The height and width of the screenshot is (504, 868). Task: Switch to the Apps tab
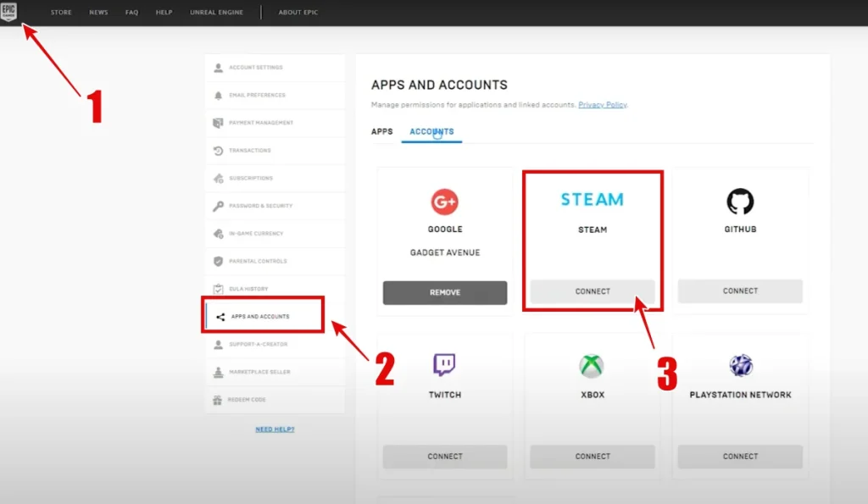point(382,131)
